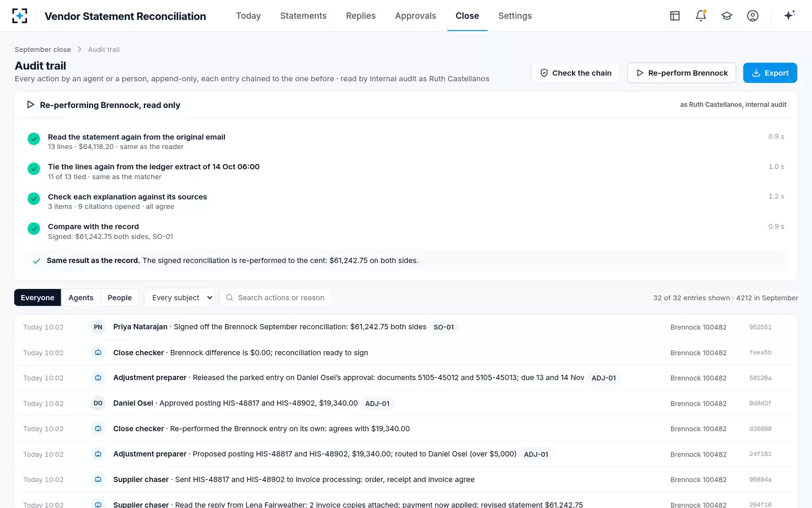The height and width of the screenshot is (508, 812).
Task: Select the Everyone filter
Action: [x=38, y=297]
